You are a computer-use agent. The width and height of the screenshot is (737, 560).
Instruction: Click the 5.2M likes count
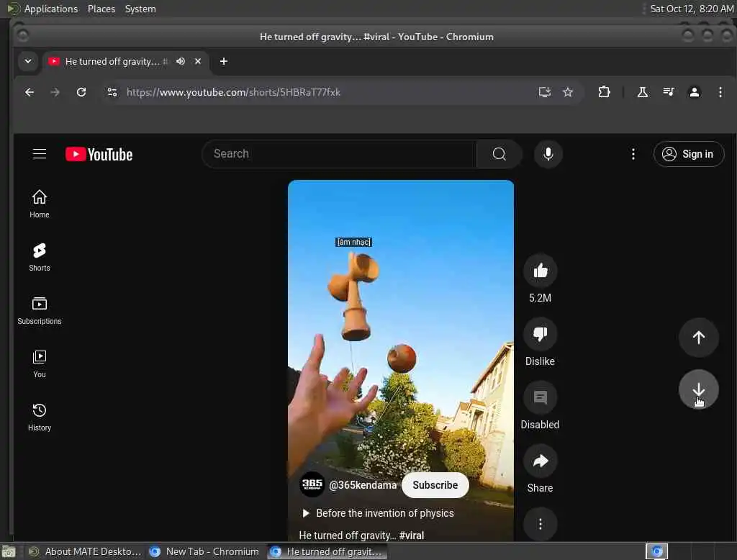(540, 297)
